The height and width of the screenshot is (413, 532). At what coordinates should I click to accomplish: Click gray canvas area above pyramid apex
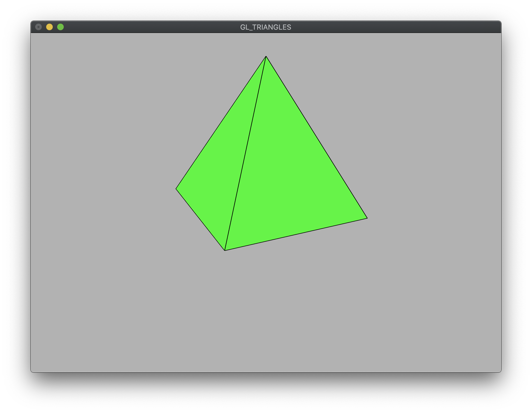pyautogui.click(x=266, y=44)
